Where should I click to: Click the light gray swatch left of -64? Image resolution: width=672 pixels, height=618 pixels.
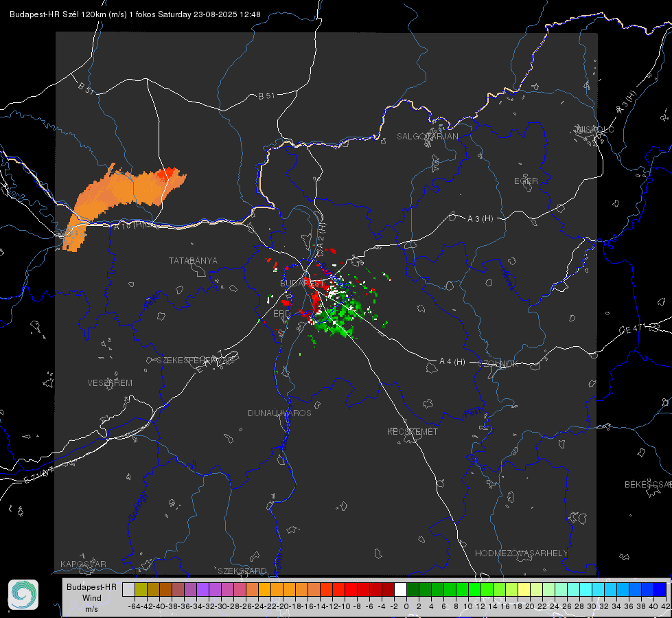tap(128, 590)
